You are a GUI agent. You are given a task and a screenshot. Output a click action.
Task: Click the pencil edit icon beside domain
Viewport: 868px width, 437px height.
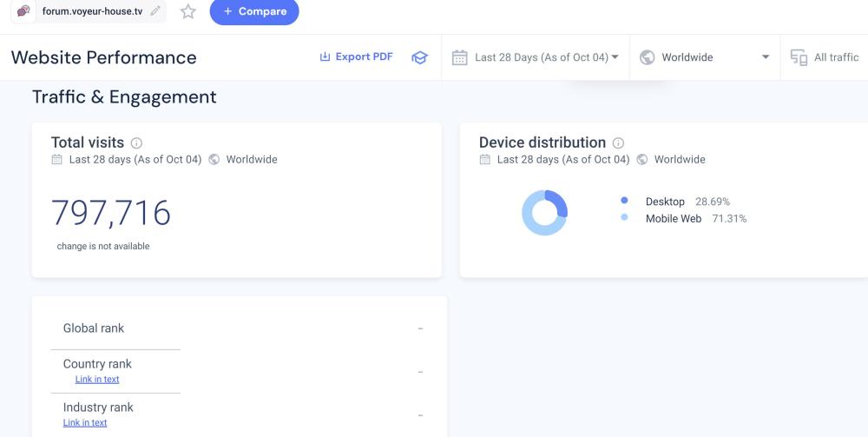155,11
